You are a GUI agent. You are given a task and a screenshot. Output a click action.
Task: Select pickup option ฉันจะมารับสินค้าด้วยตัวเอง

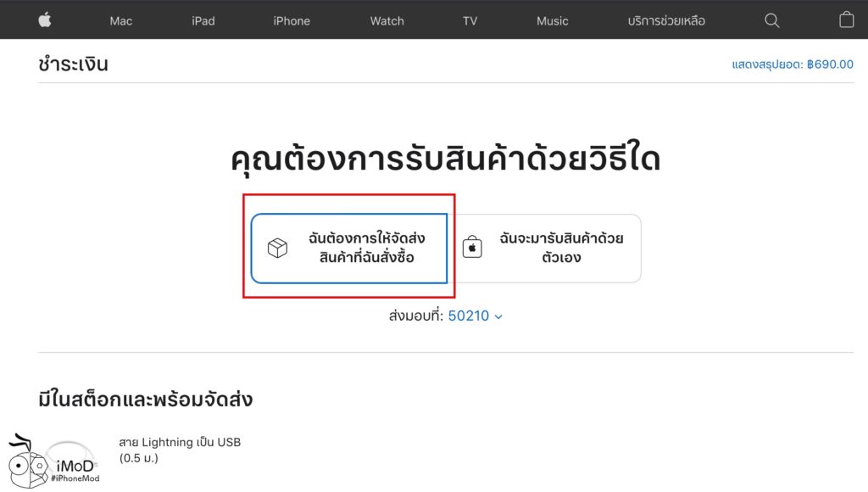[548, 248]
